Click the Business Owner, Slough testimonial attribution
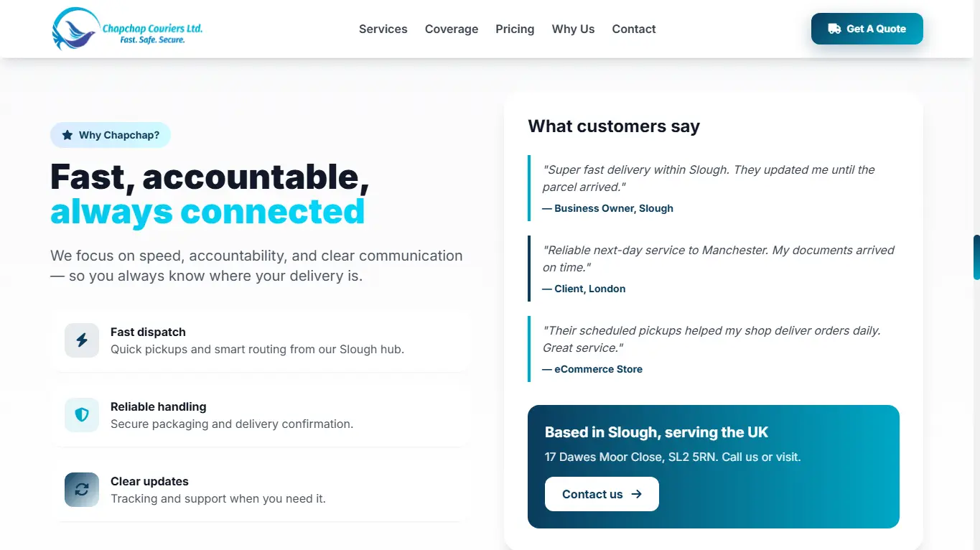 [x=607, y=208]
